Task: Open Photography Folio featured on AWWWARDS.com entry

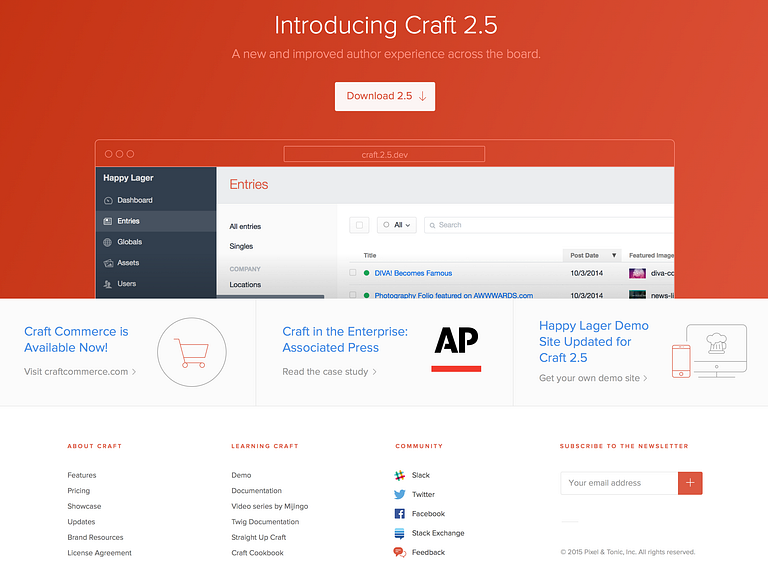Action: 454,295
